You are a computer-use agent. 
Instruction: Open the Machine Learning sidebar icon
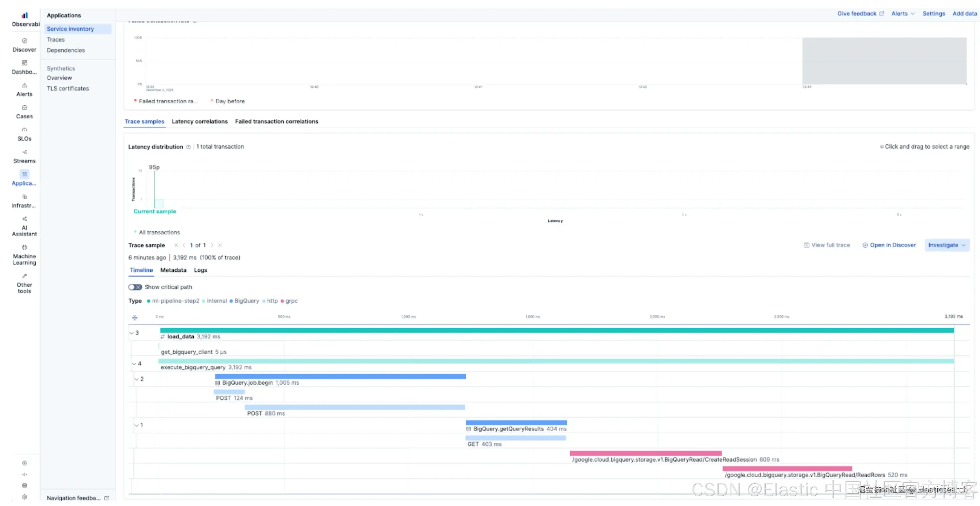click(24, 248)
